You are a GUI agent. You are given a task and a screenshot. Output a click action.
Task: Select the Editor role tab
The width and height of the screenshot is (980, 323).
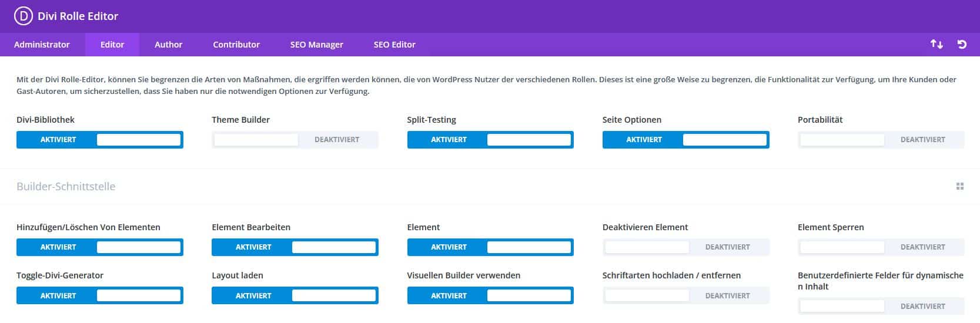click(x=112, y=45)
